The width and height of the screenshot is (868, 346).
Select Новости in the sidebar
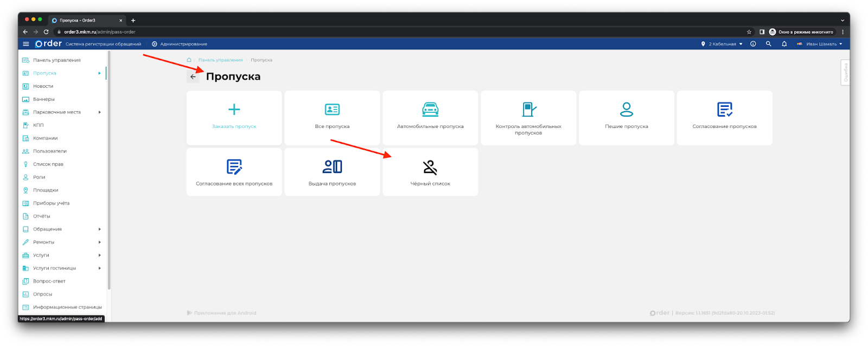(43, 86)
